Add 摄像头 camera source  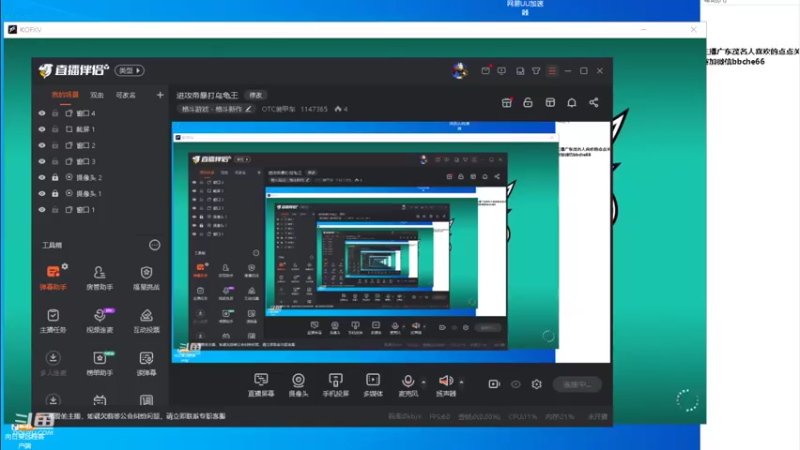click(298, 385)
